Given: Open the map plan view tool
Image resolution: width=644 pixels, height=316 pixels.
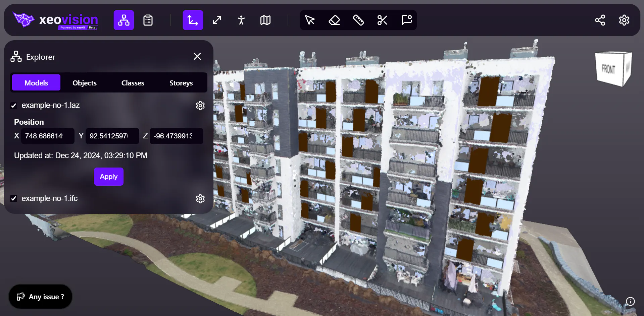Looking at the screenshot, I should pos(265,20).
